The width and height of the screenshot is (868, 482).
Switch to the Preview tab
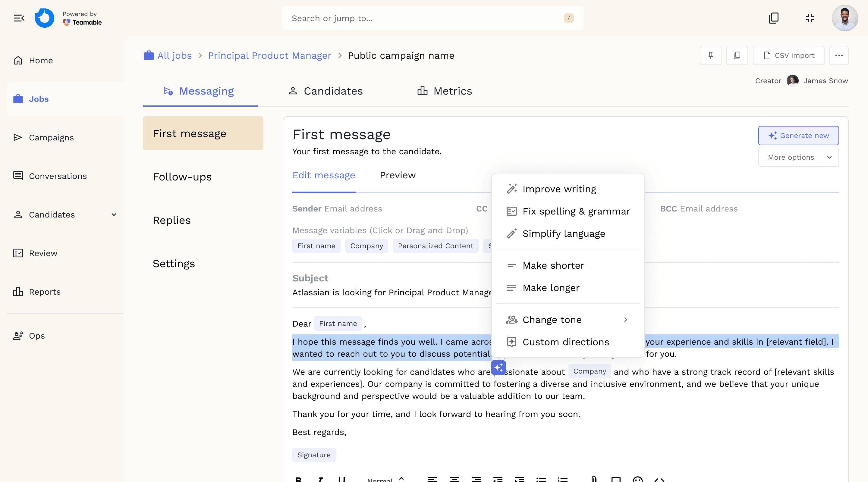[398, 175]
